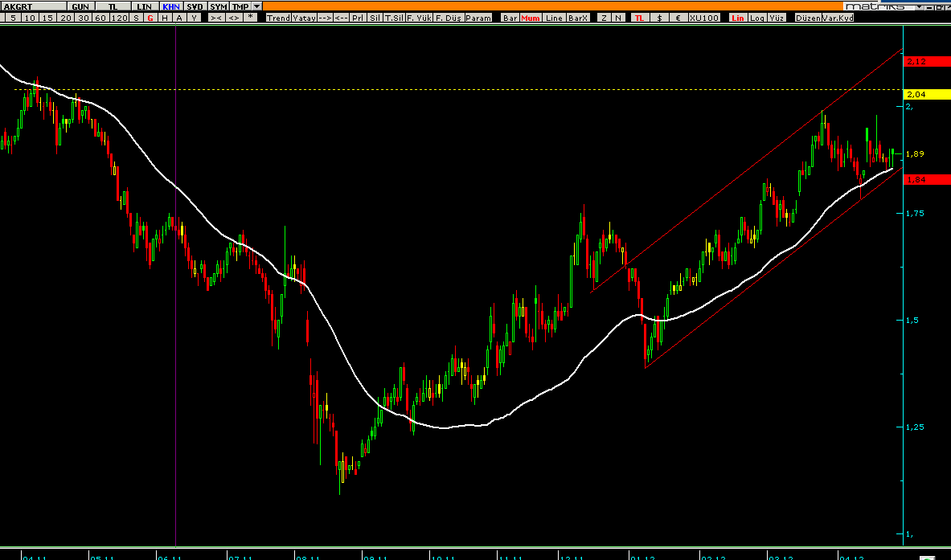Image resolution: width=951 pixels, height=560 pixels.
Task: Click the yellow 2,04 price level label
Action: coord(927,94)
